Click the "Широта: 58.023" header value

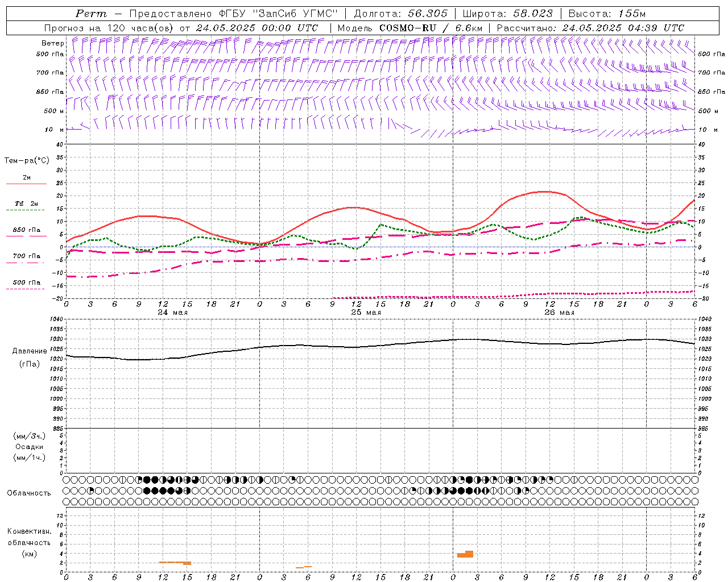[507, 14]
